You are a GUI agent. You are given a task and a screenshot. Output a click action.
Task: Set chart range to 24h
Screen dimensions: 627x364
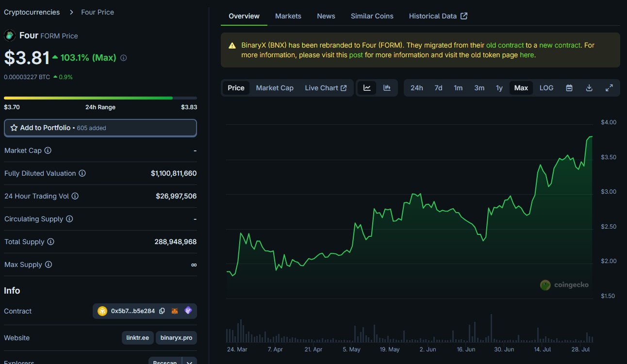pyautogui.click(x=416, y=88)
